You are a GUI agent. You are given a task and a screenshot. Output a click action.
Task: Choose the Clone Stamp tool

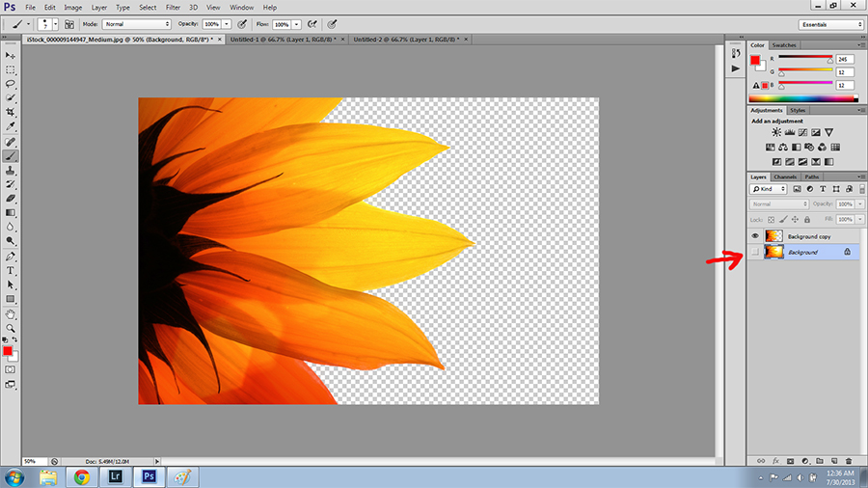pos(11,169)
